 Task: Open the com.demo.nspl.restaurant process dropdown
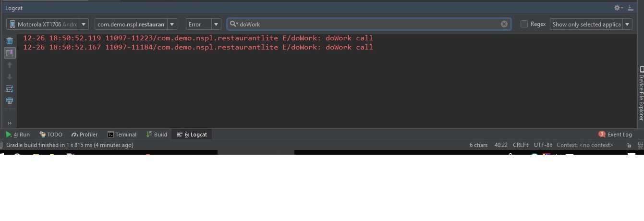135,24
